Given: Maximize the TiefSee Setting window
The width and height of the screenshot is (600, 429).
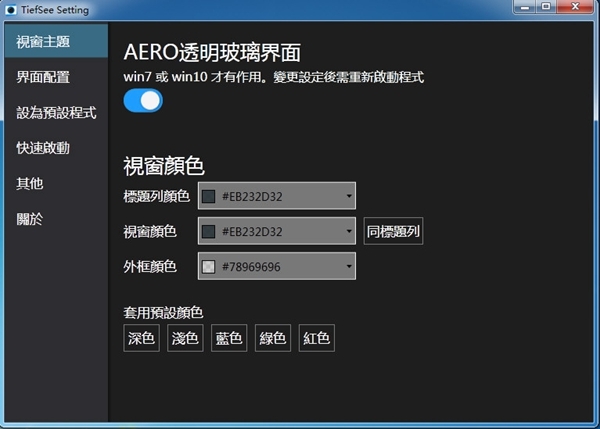Looking at the screenshot, I should [x=546, y=7].
